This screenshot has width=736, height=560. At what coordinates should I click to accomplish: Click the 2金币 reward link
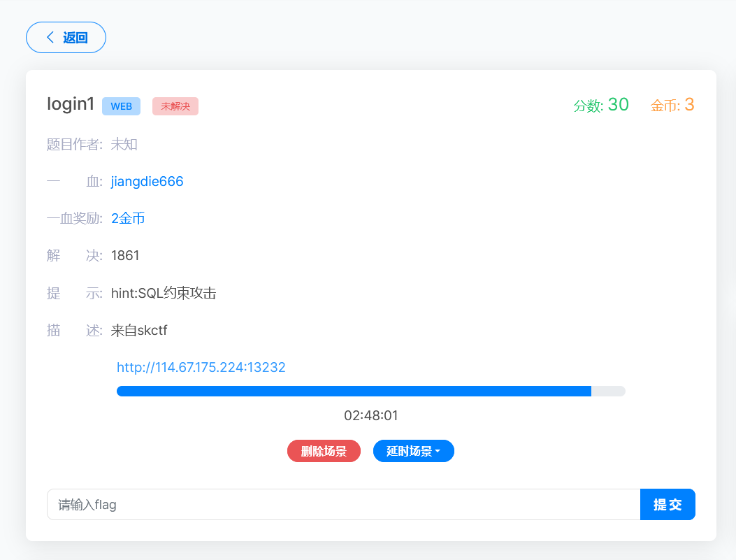(128, 218)
